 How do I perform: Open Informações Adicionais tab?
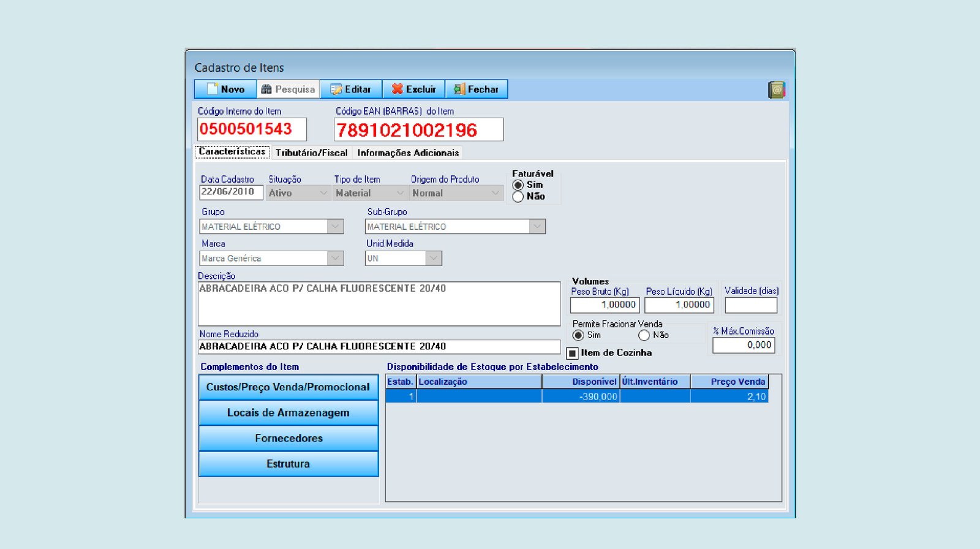[408, 153]
